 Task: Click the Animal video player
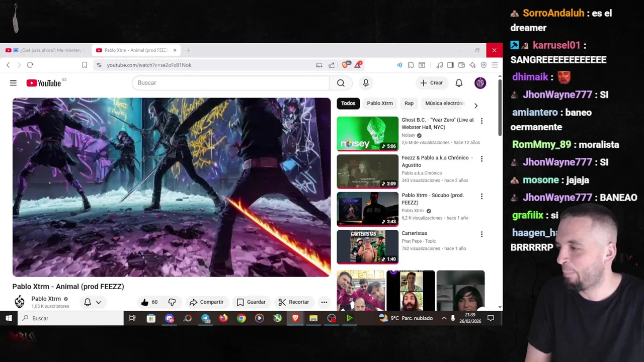(172, 187)
